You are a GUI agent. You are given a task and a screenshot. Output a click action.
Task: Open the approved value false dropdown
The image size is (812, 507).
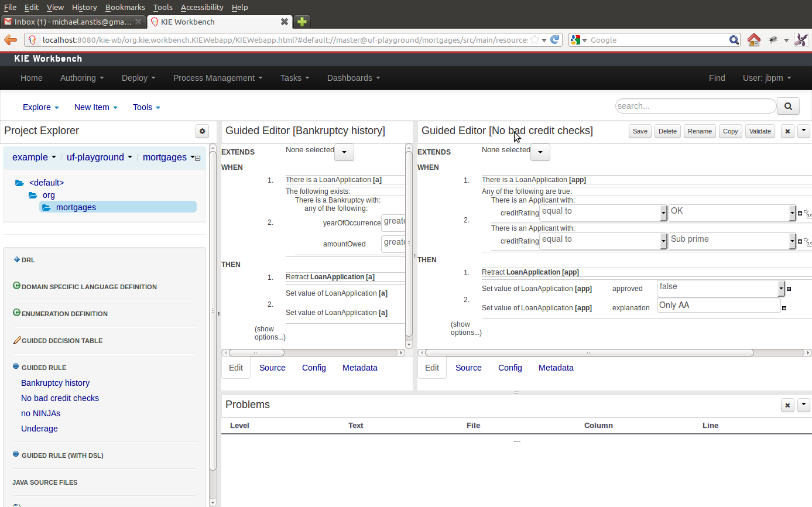click(x=780, y=288)
